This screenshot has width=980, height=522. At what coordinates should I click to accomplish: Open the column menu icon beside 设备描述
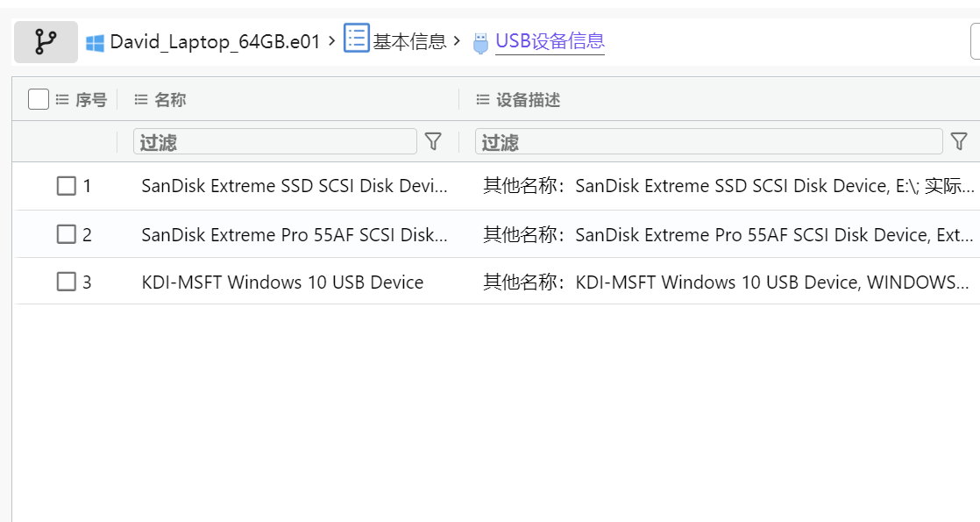[482, 99]
